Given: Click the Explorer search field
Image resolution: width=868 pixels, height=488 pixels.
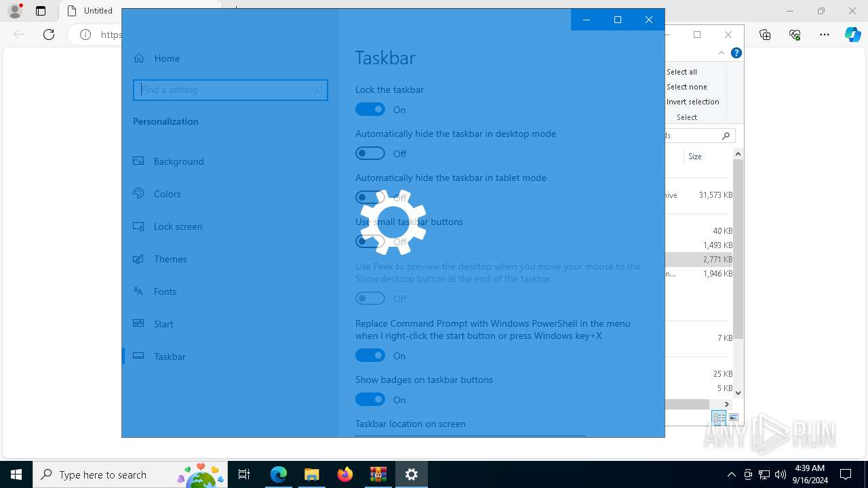Looking at the screenshot, I should pos(700,136).
